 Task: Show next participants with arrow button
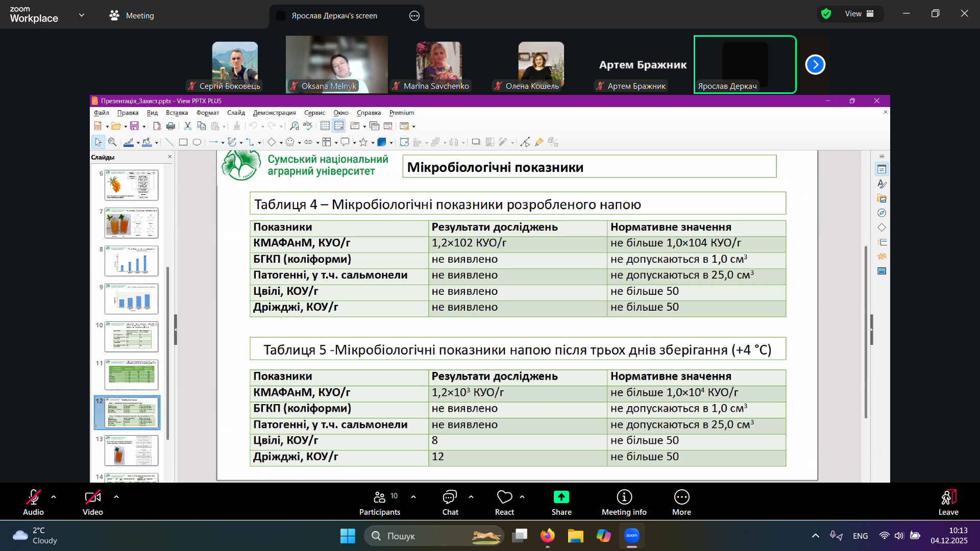(x=815, y=65)
